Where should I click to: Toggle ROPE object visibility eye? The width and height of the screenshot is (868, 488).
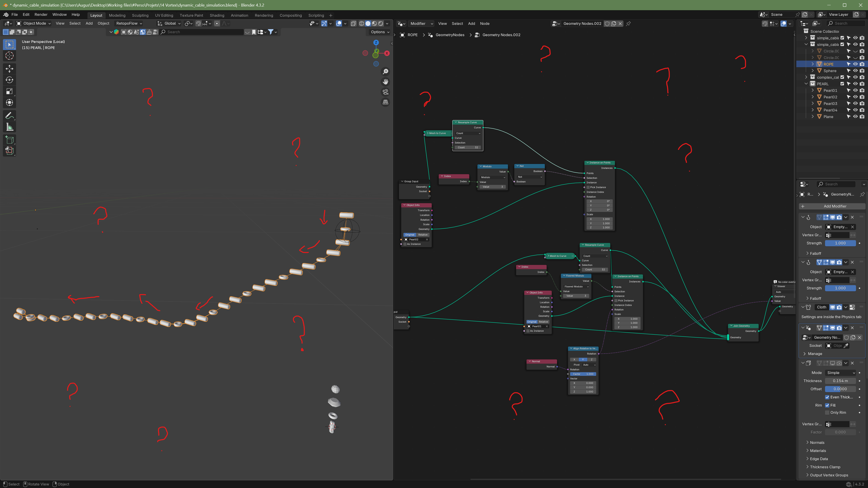pyautogui.click(x=855, y=64)
